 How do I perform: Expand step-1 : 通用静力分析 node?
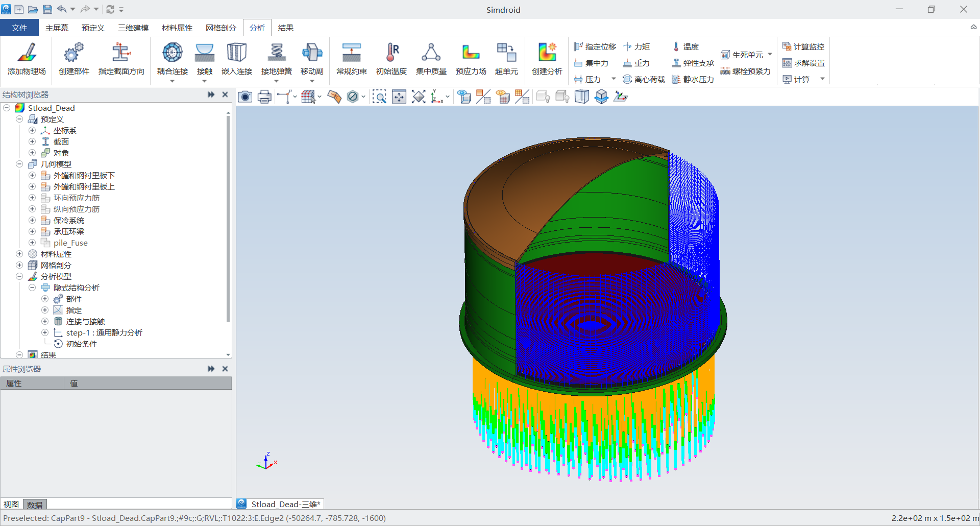click(x=45, y=332)
